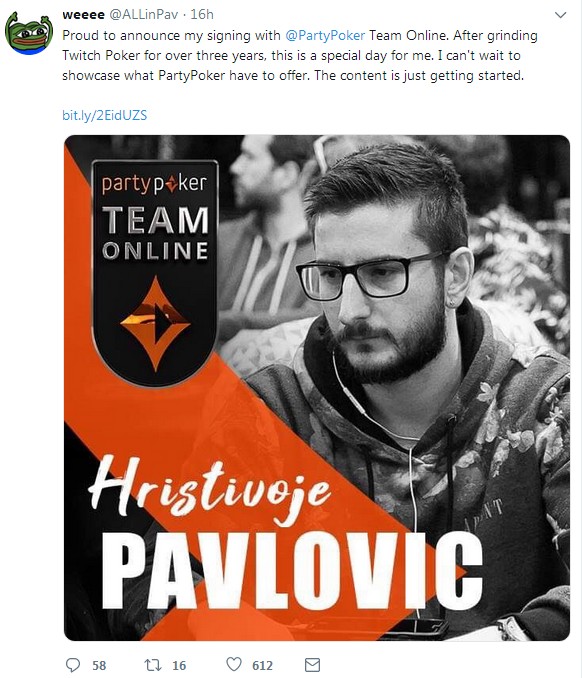The height and width of the screenshot is (678, 582).
Task: Click the 58 replies count
Action: (99, 665)
